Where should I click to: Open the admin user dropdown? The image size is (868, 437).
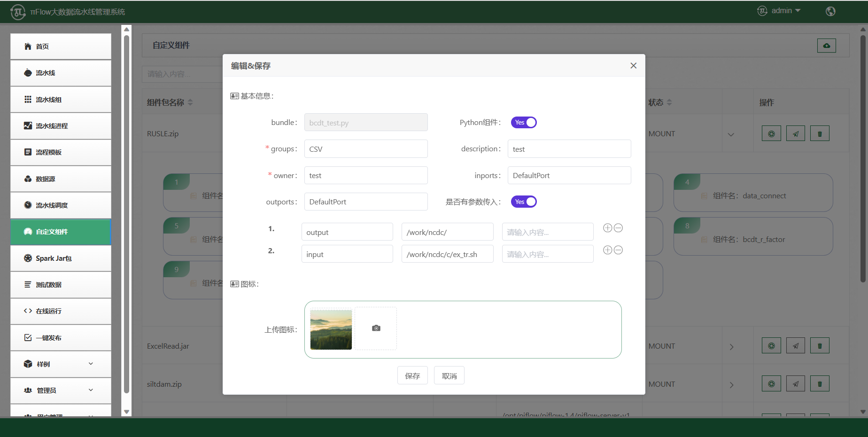779,11
